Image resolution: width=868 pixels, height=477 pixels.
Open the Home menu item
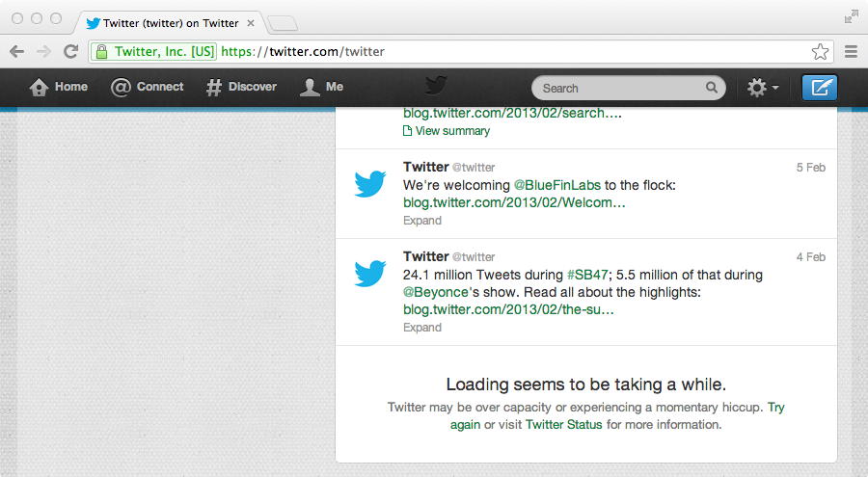(x=59, y=87)
